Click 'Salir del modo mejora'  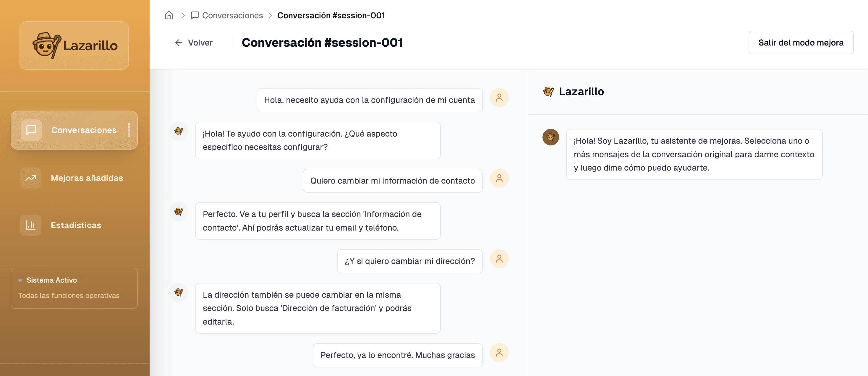[x=801, y=43]
